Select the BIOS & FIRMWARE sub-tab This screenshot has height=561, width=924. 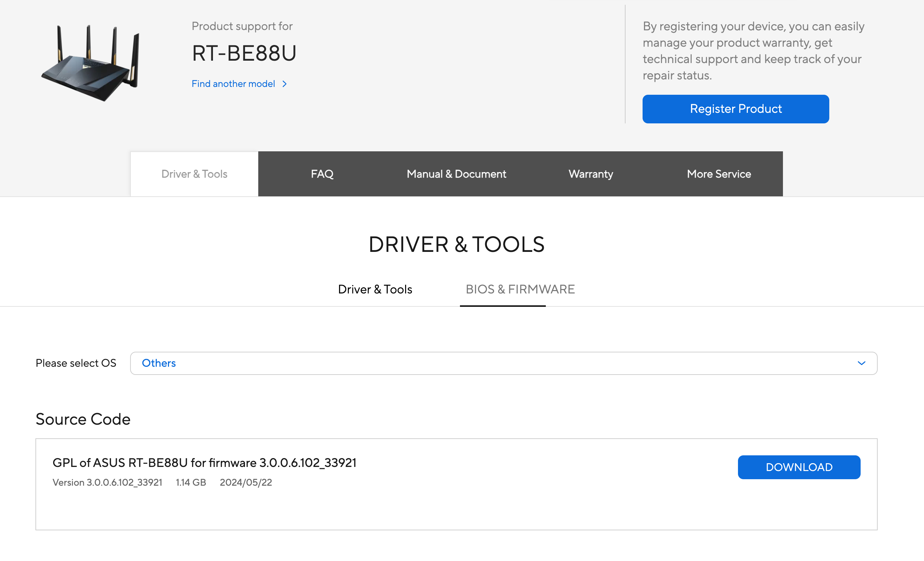click(x=520, y=289)
